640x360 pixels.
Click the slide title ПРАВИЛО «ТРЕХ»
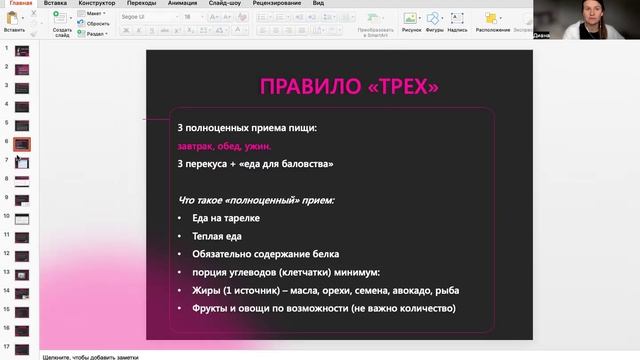(349, 87)
